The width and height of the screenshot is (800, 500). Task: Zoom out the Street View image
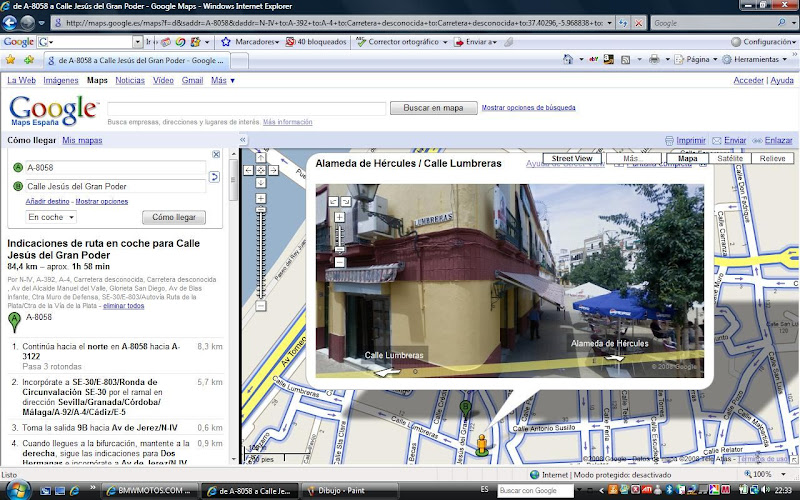pos(339,262)
